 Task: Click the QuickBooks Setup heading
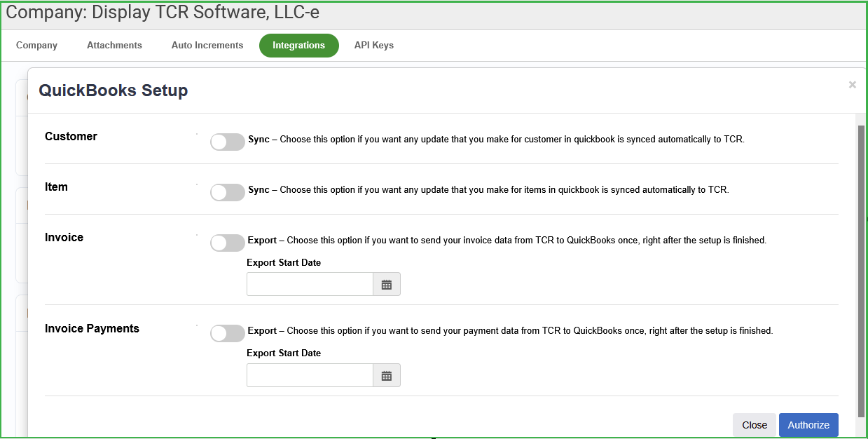tap(113, 90)
